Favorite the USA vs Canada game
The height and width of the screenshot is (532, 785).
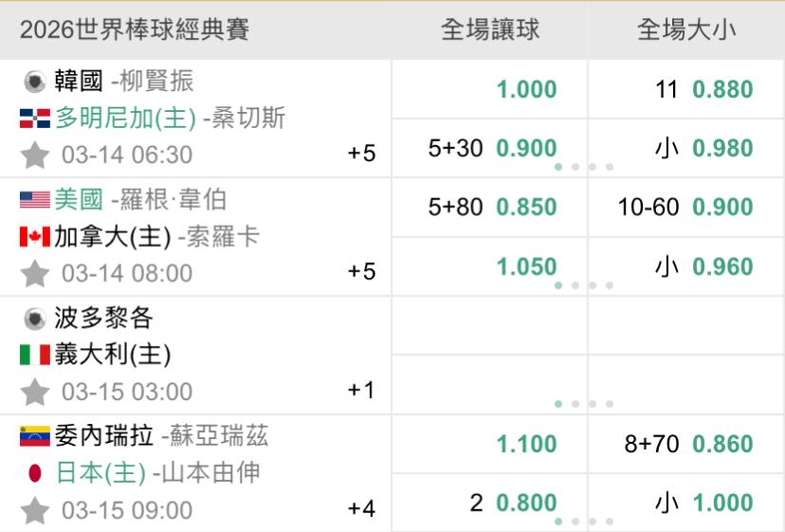point(35,273)
